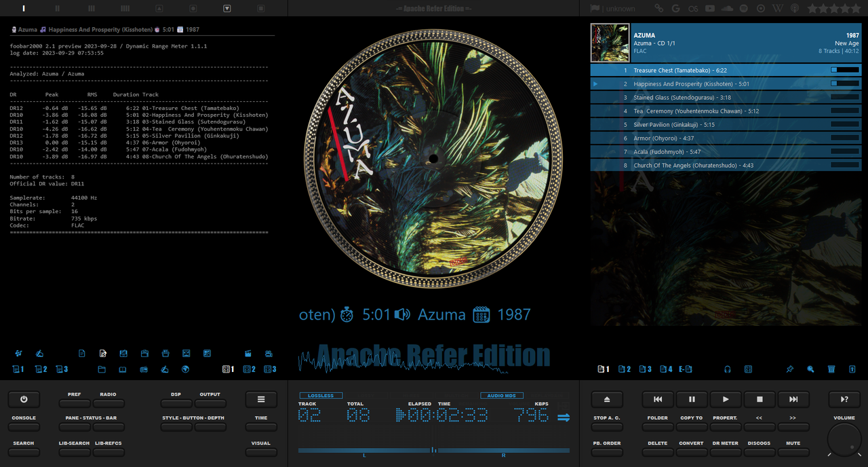Open the YouTube icon in top bar
Viewport: 868px width, 467px height.
pos(710,8)
